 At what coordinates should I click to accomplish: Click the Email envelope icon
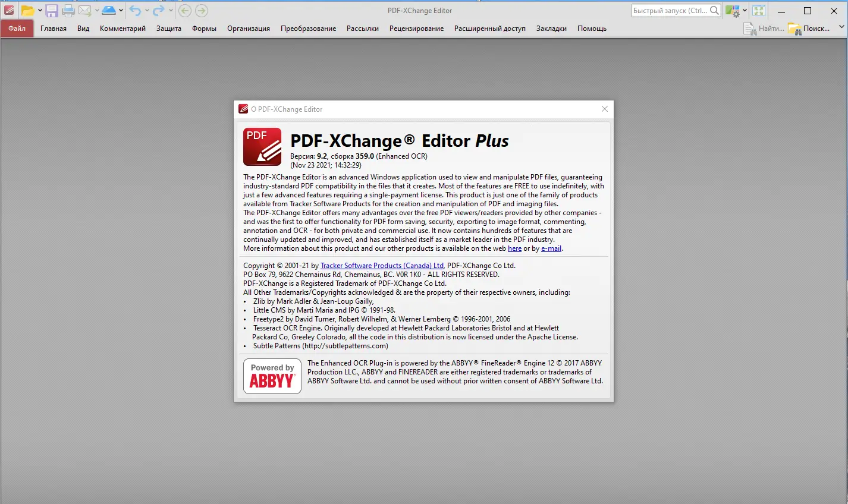pos(85,10)
